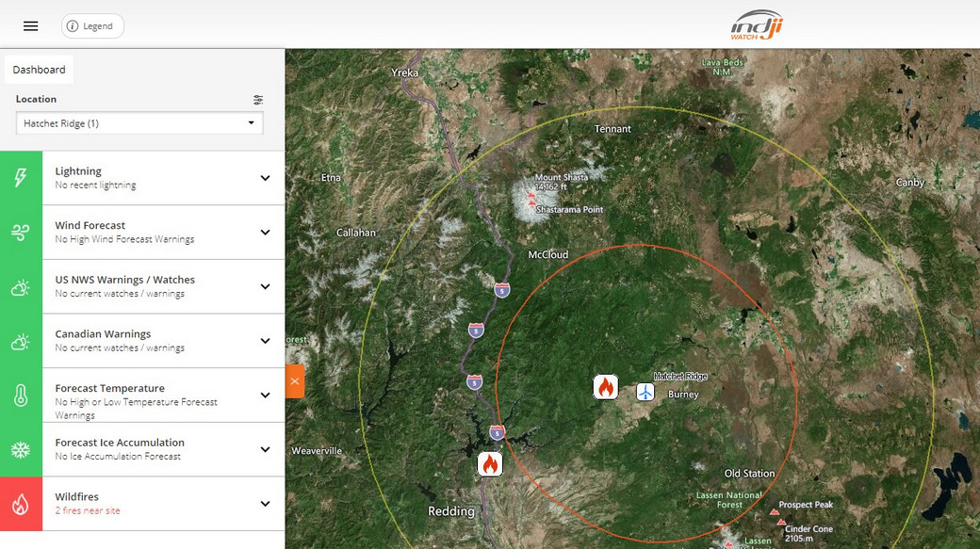980x549 pixels.
Task: Expand the Forecast Temperature chevron
Action: point(265,396)
